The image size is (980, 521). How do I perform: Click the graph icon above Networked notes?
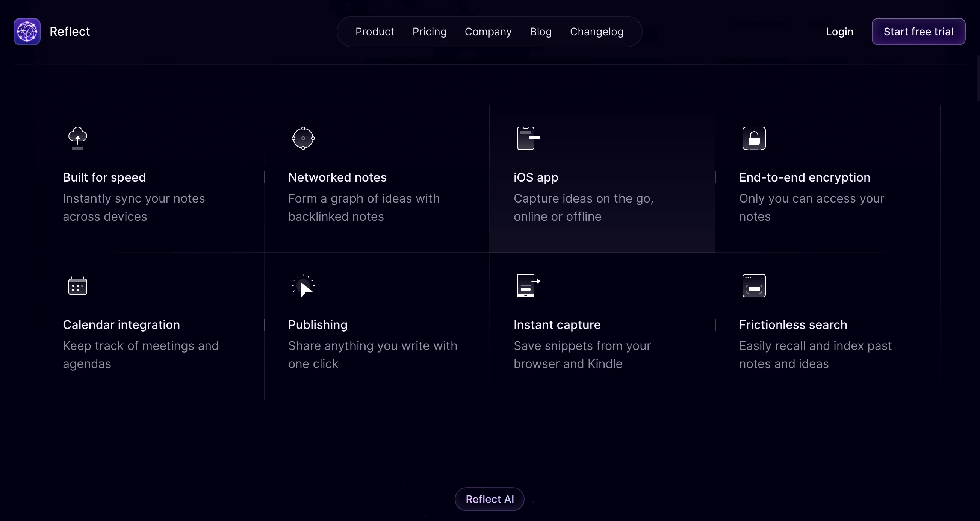tap(303, 138)
